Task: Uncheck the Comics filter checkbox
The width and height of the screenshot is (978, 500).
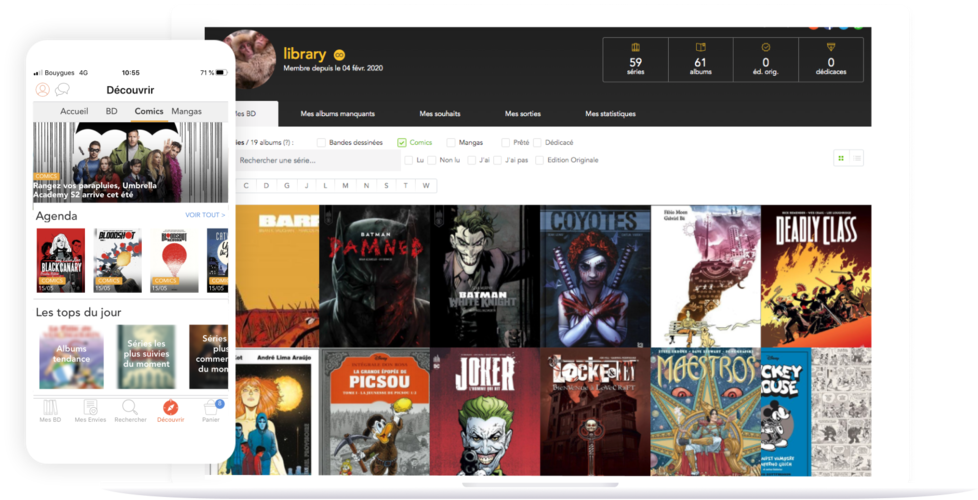Action: [402, 143]
